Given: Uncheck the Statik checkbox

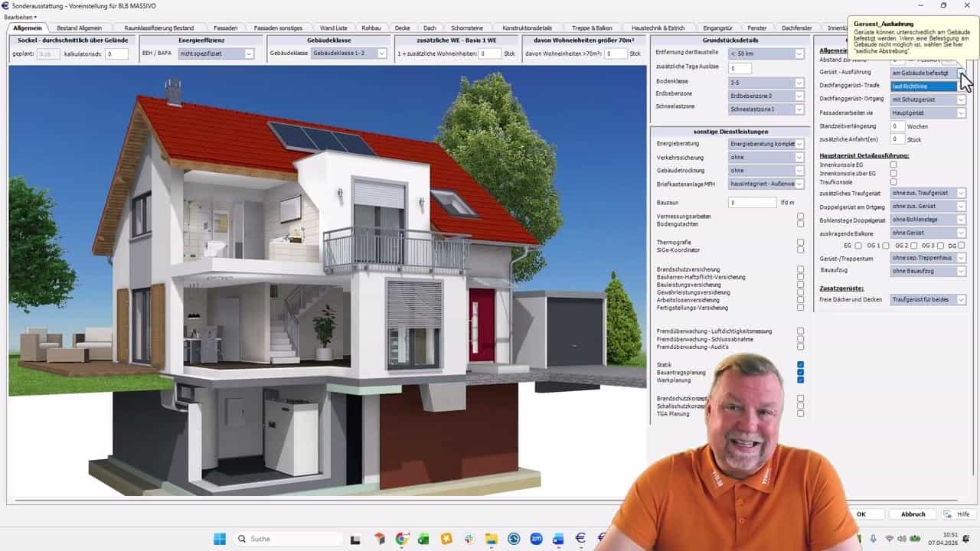Looking at the screenshot, I should pos(800,365).
